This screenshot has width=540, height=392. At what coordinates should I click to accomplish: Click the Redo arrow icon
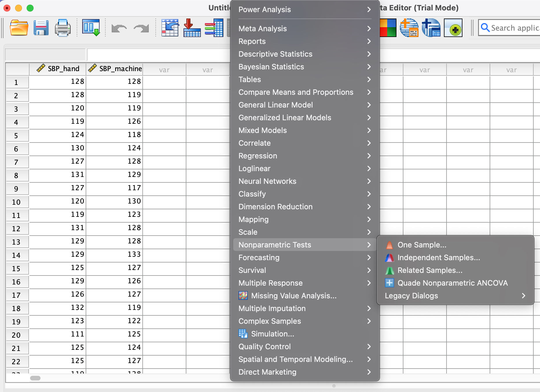[141, 28]
